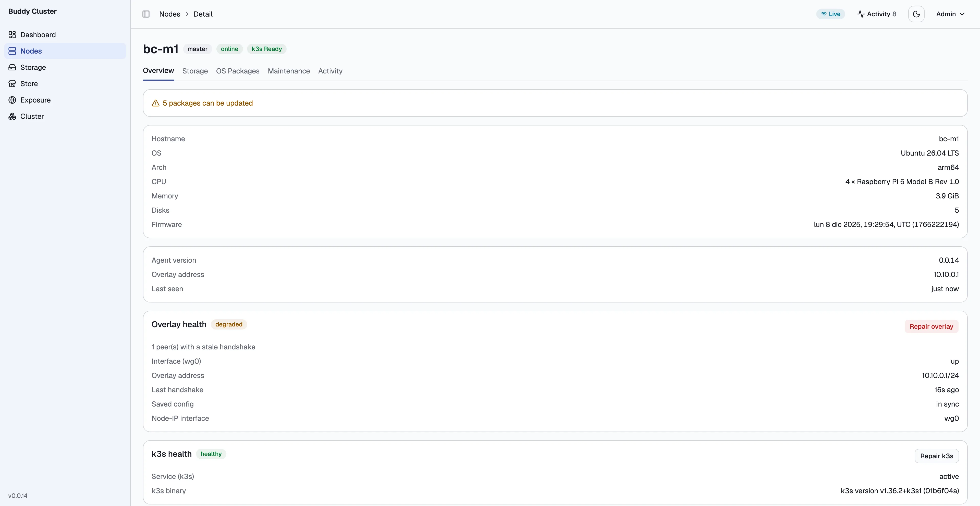Click the degraded overlay health badge
This screenshot has width=980, height=506.
point(229,324)
